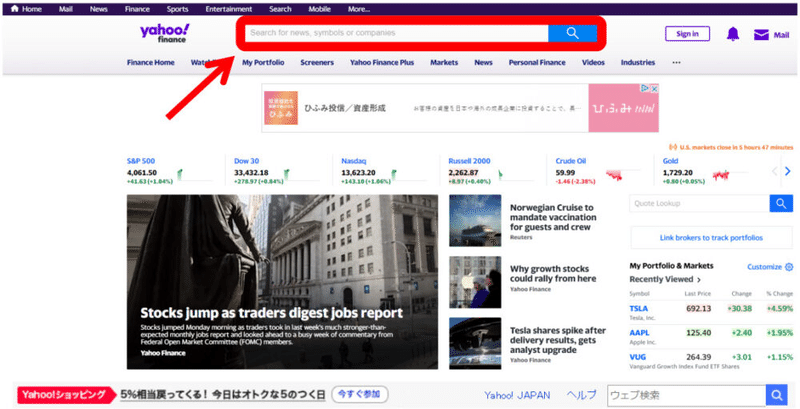Open the More... menu in top bar
This screenshot has height=409, width=800.
point(359,9)
